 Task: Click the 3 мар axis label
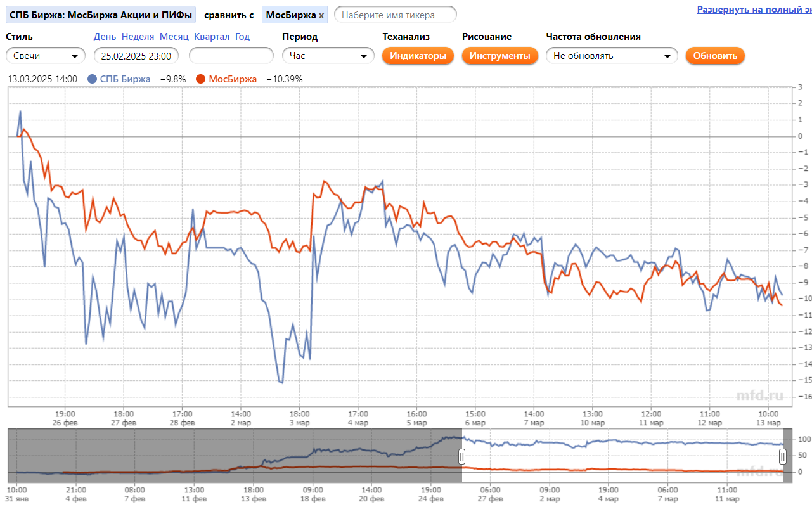click(x=299, y=423)
